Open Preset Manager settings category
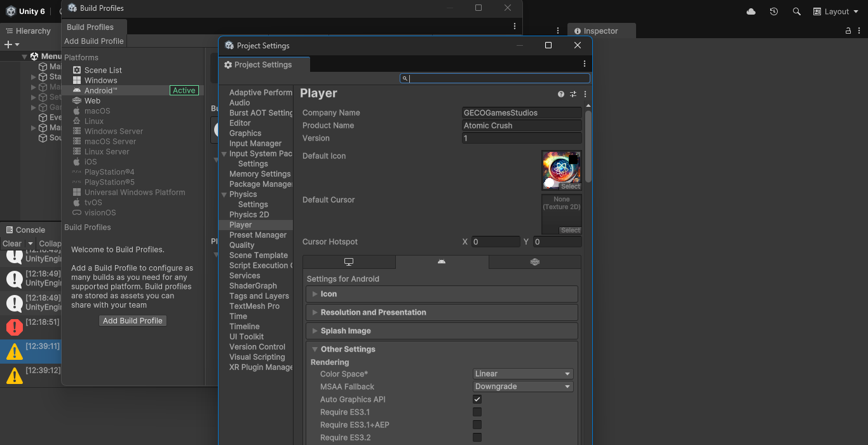The height and width of the screenshot is (445, 868). pyautogui.click(x=258, y=235)
